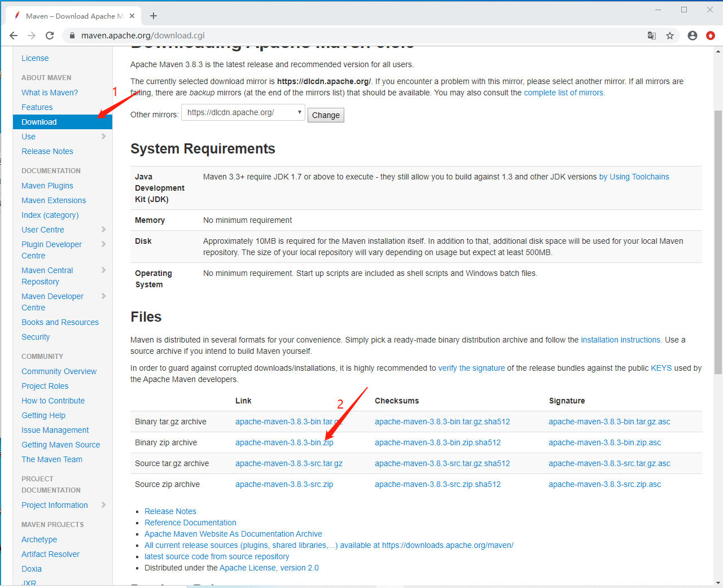
Task: Open the Security sidebar link
Action: (36, 337)
